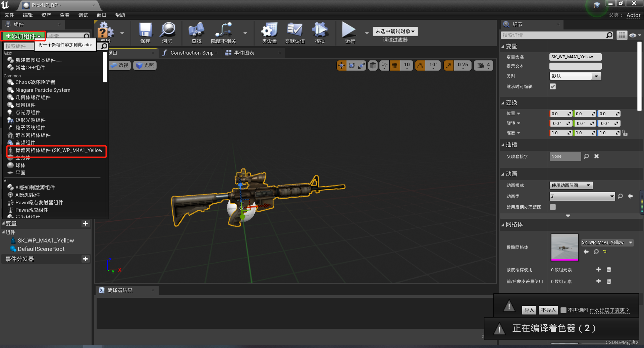Collapse the 动画 section
This screenshot has height=348, width=644.
click(x=503, y=174)
